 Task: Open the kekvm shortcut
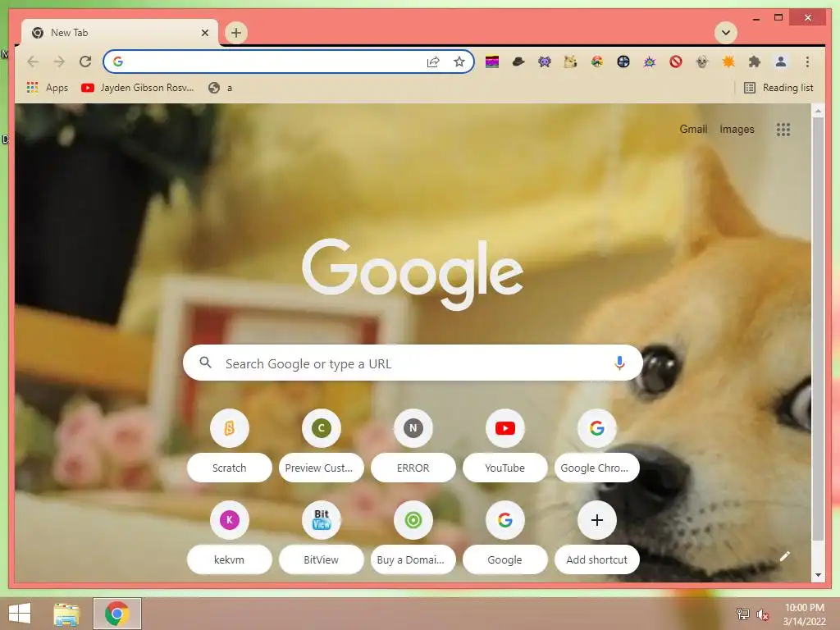click(230, 537)
